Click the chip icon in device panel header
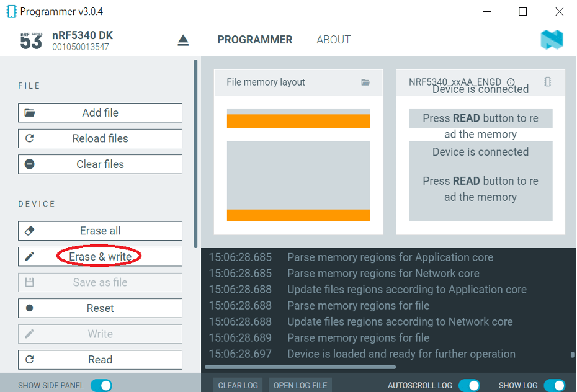This screenshot has width=577, height=392. pos(547,82)
